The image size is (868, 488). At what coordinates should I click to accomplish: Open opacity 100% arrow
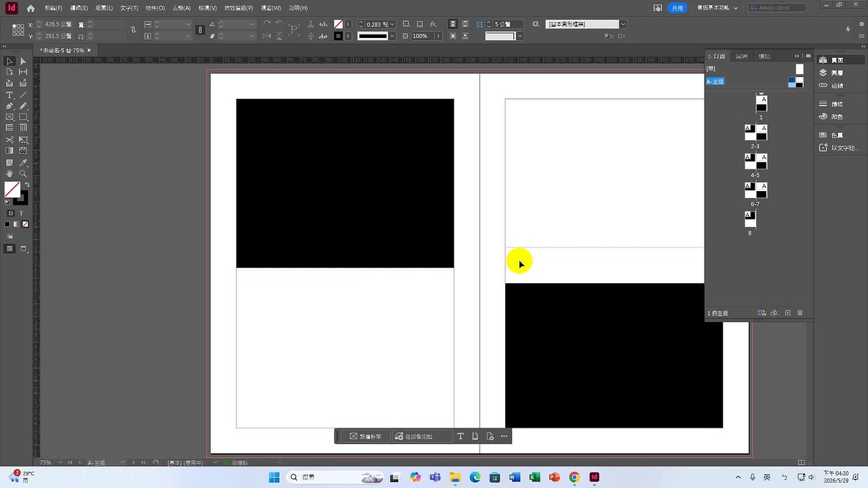[x=439, y=36]
